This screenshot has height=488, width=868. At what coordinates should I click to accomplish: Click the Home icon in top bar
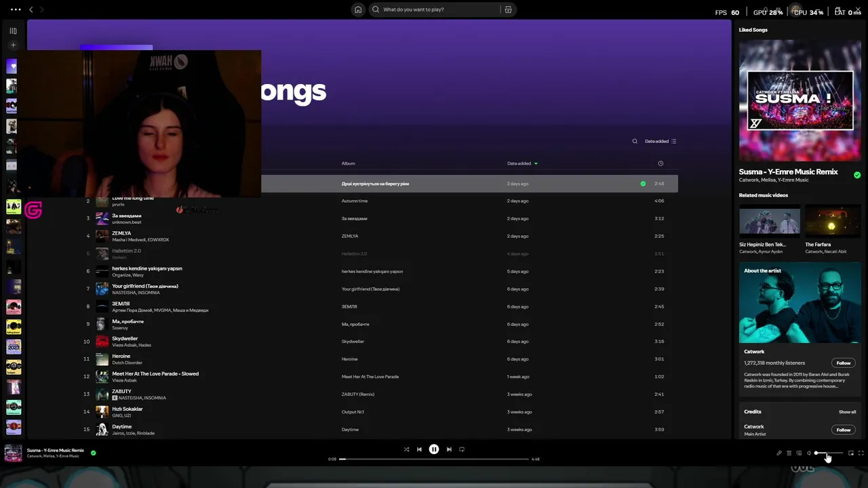tap(358, 9)
